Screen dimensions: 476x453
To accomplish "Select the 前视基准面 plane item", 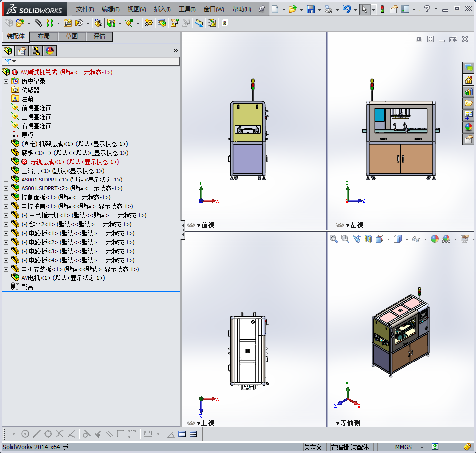I will point(36,108).
